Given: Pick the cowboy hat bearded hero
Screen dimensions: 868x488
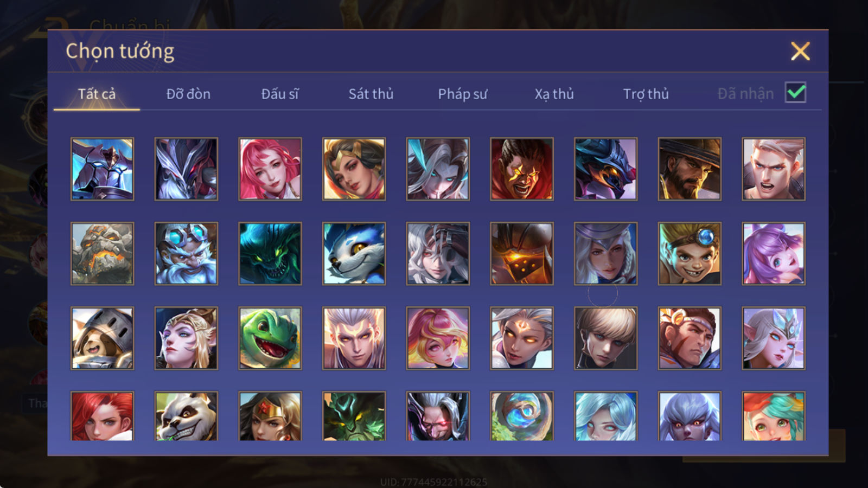Looking at the screenshot, I should [x=690, y=169].
